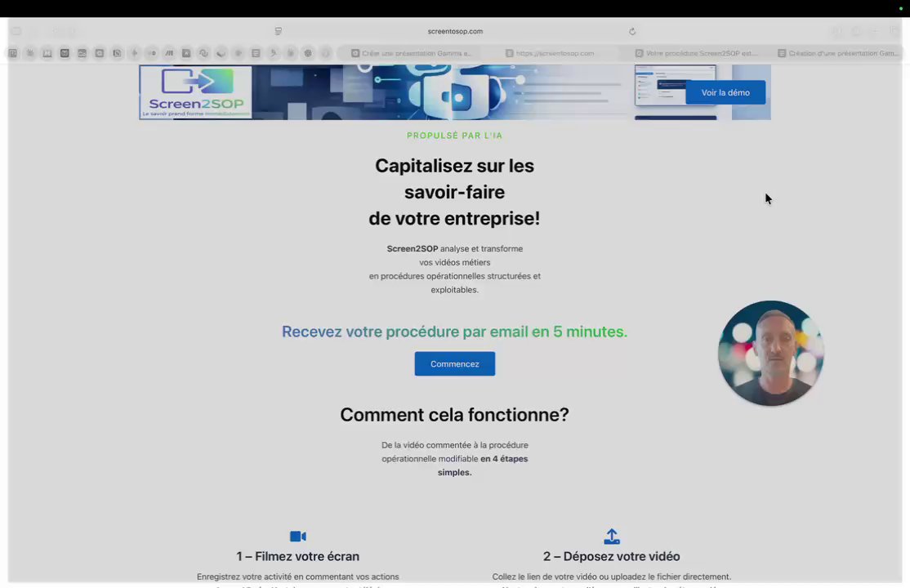Click the Comment cela fonctionne? heading

tap(454, 414)
